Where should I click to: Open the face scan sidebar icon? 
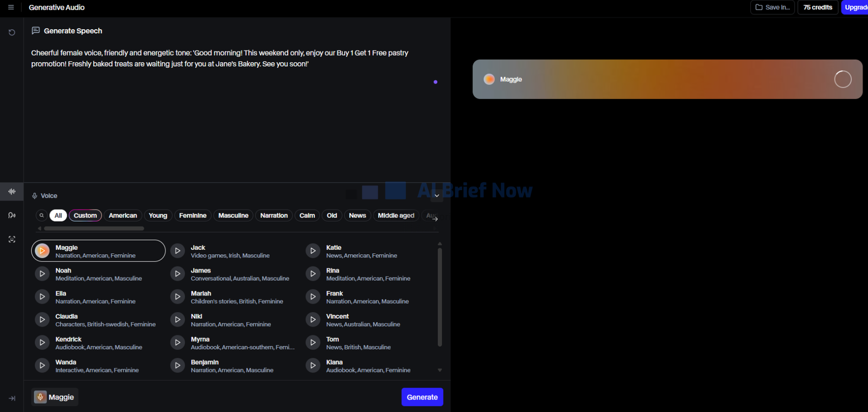(12, 239)
